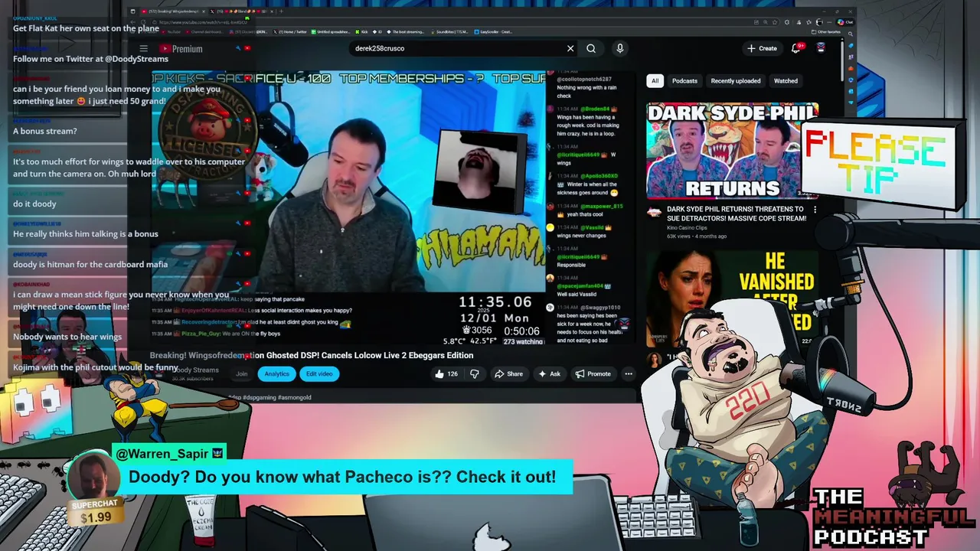Click the video title Breaking Wingsofredemption
The height and width of the screenshot is (551, 980).
[x=312, y=355]
